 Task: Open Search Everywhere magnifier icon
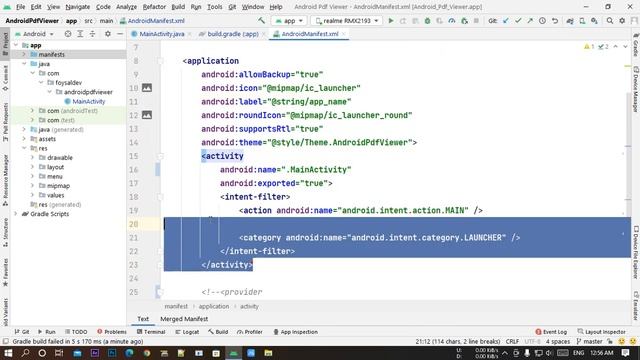tap(609, 21)
